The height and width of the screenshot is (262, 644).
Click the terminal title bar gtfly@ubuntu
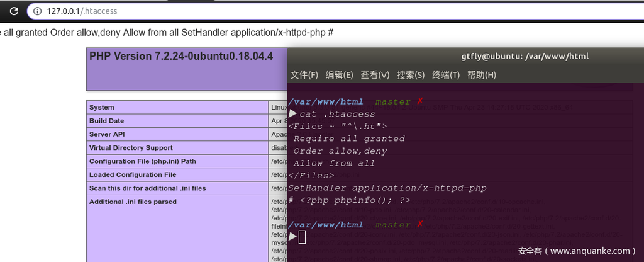(524, 56)
